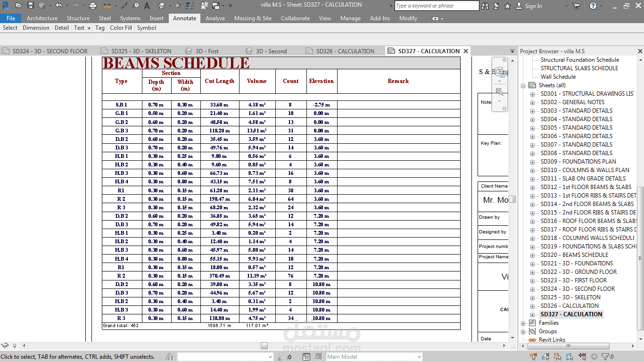Viewport: 644px width, 362px height.
Task: Open the Undo history dropdown arrow
Action: tap(67, 6)
